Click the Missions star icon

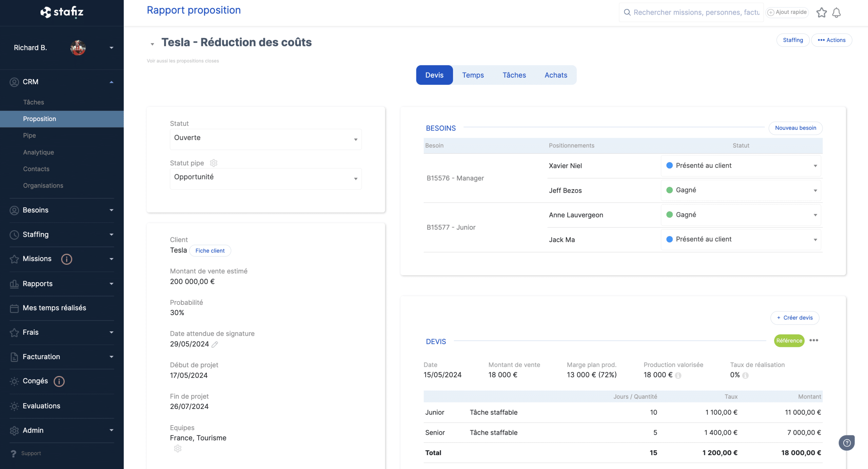(x=14, y=259)
